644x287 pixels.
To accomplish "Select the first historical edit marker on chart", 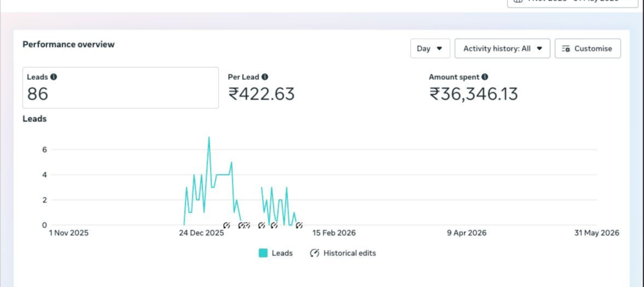I will pos(226,225).
